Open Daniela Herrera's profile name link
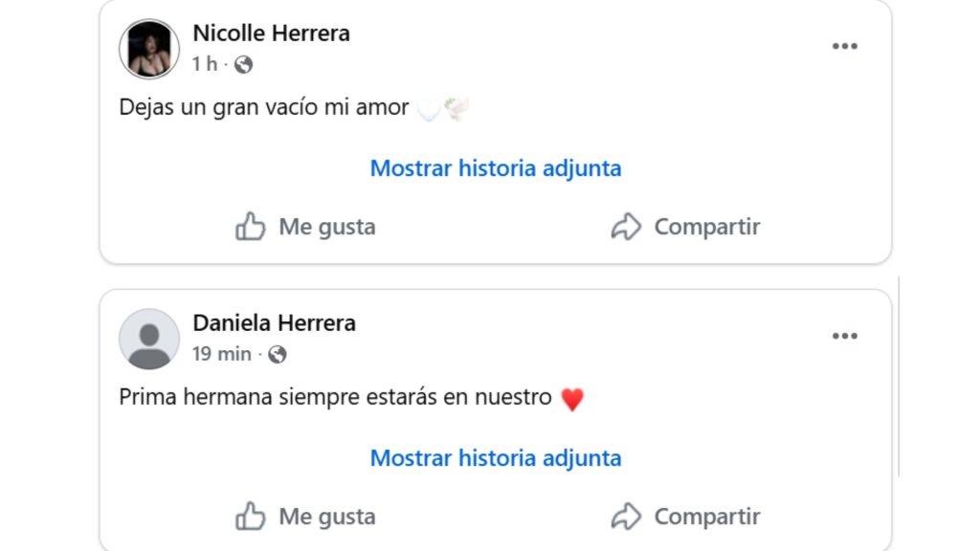 click(x=274, y=323)
